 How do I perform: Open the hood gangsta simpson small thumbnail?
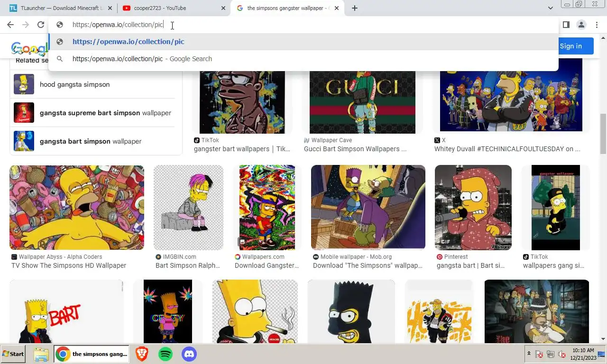tap(24, 84)
